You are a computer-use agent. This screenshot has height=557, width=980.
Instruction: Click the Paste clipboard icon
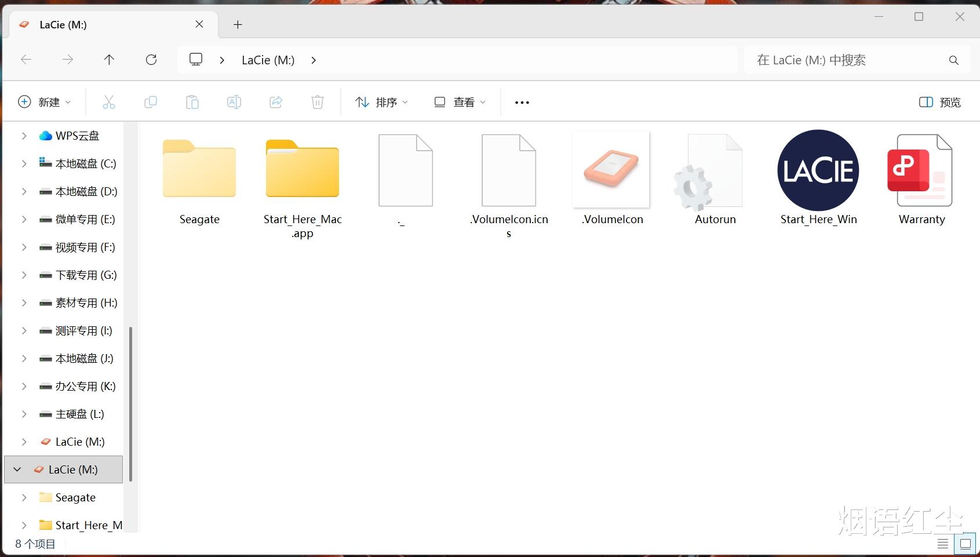(192, 102)
